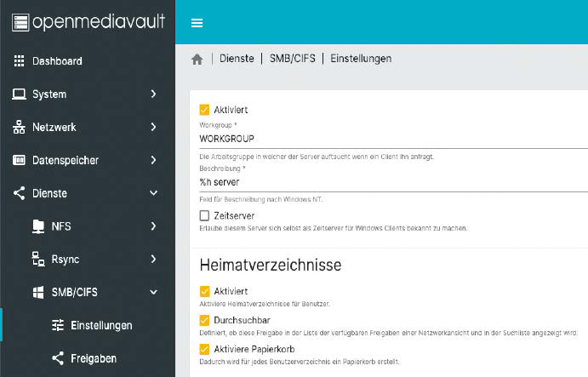Open Einstellungen in the sidebar
This screenshot has width=588, height=377.
point(101,325)
